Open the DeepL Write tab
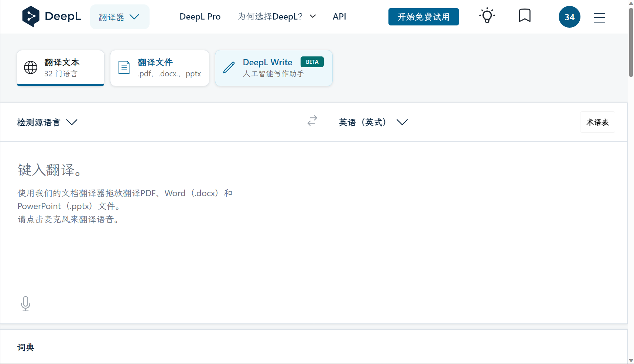 click(x=274, y=68)
